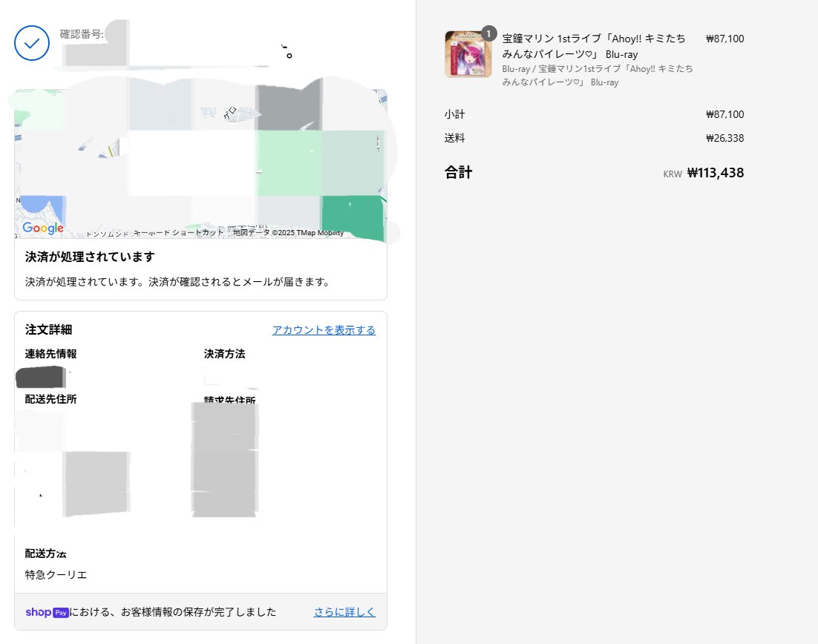Viewport: 818px width, 644px height.
Task: Select the 配送先住所 label
Action: pyautogui.click(x=50, y=399)
